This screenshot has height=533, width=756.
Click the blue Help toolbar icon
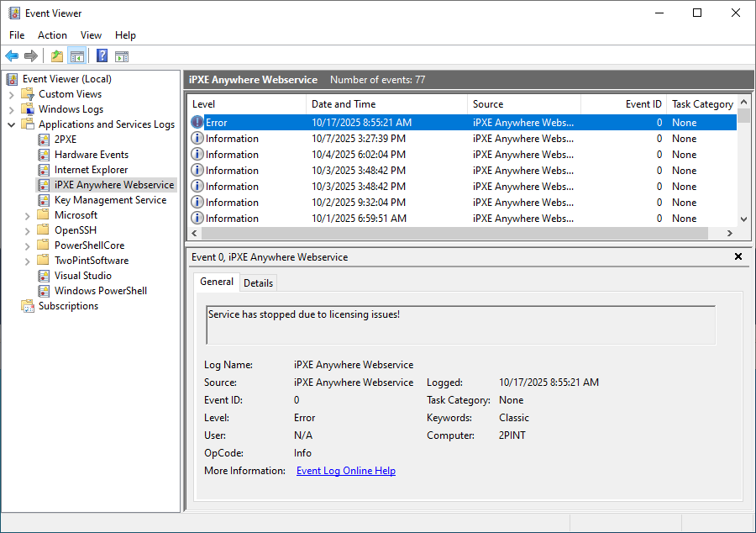pyautogui.click(x=102, y=56)
